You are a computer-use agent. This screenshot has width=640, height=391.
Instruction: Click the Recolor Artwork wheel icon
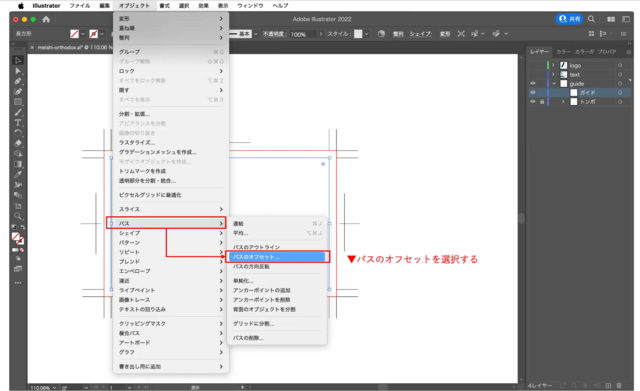(x=381, y=34)
